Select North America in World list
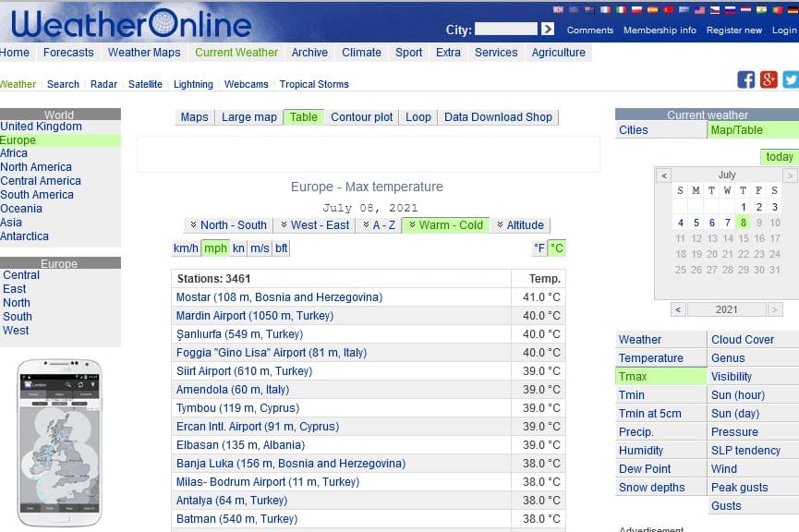Image resolution: width=799 pixels, height=532 pixels. click(36, 167)
